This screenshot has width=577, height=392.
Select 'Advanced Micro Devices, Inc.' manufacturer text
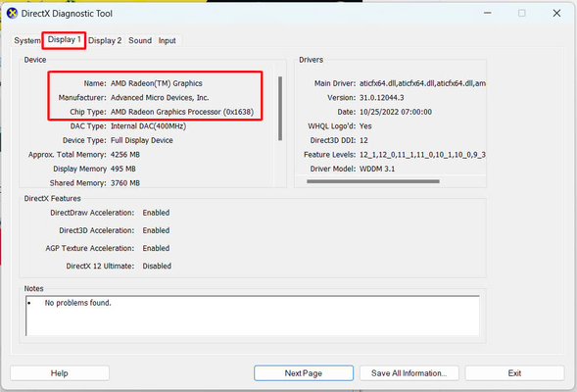160,98
